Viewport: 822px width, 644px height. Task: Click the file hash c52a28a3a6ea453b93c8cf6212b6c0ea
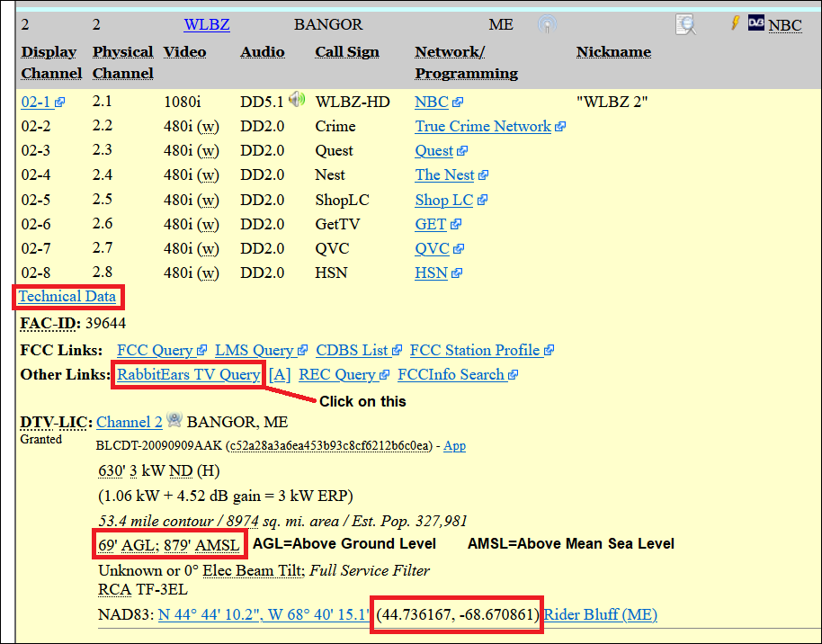point(330,446)
